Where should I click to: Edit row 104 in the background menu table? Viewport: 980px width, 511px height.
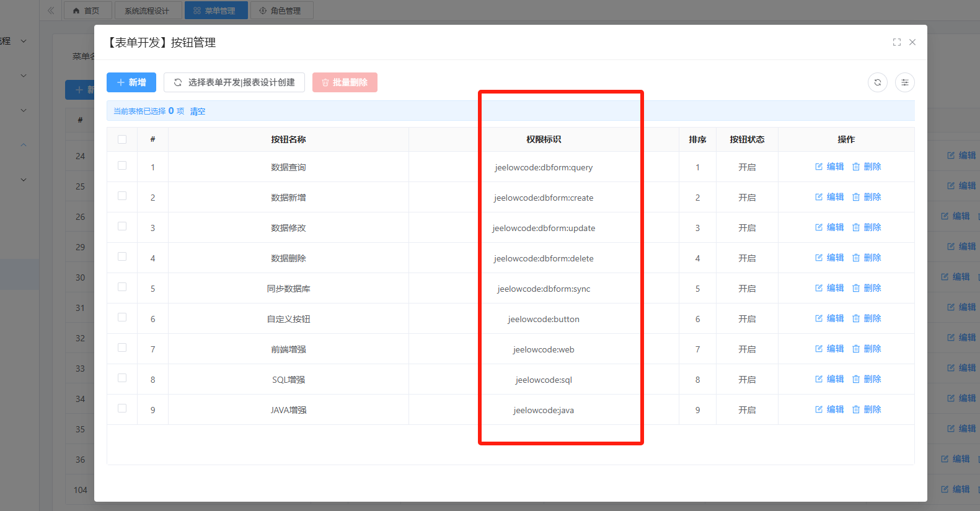[955, 489]
